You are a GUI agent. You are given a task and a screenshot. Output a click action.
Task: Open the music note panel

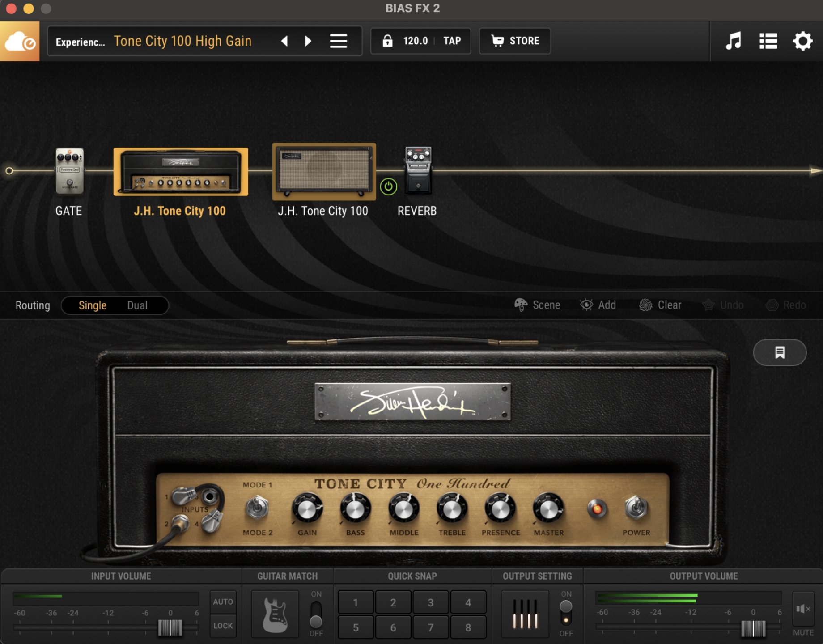tap(733, 41)
